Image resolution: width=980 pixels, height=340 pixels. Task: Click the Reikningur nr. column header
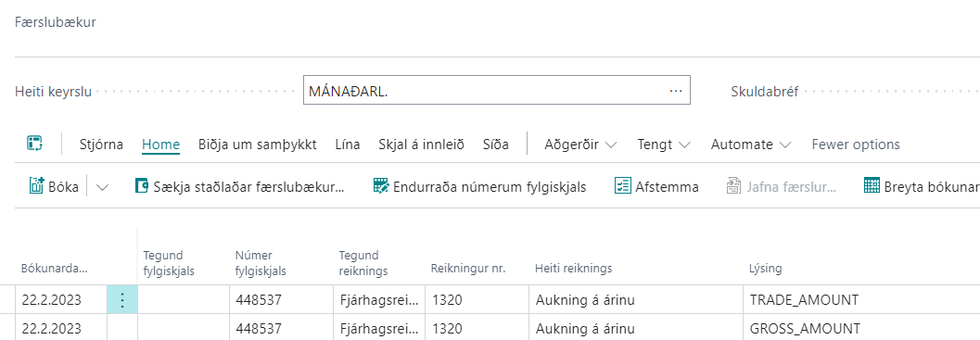click(x=468, y=269)
